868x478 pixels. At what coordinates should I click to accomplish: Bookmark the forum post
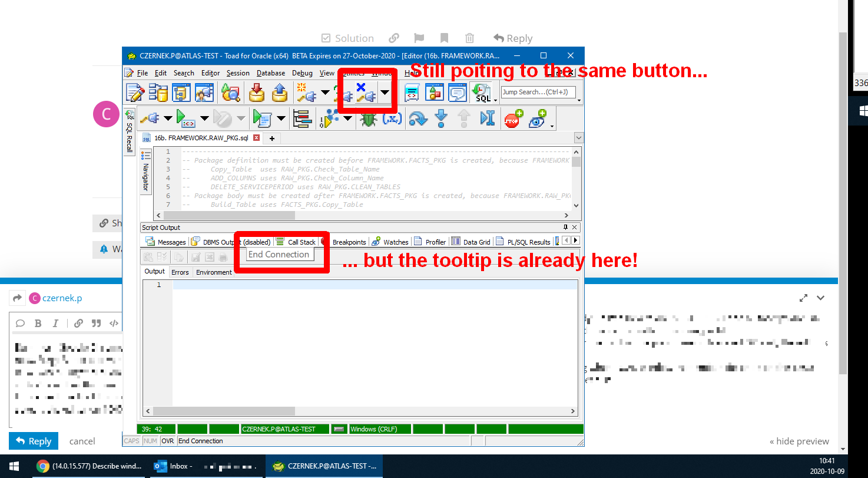444,38
